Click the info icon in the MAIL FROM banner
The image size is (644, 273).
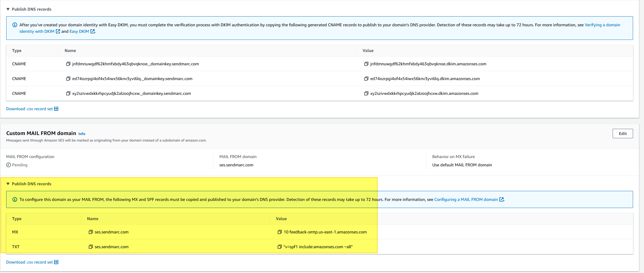tap(14, 199)
